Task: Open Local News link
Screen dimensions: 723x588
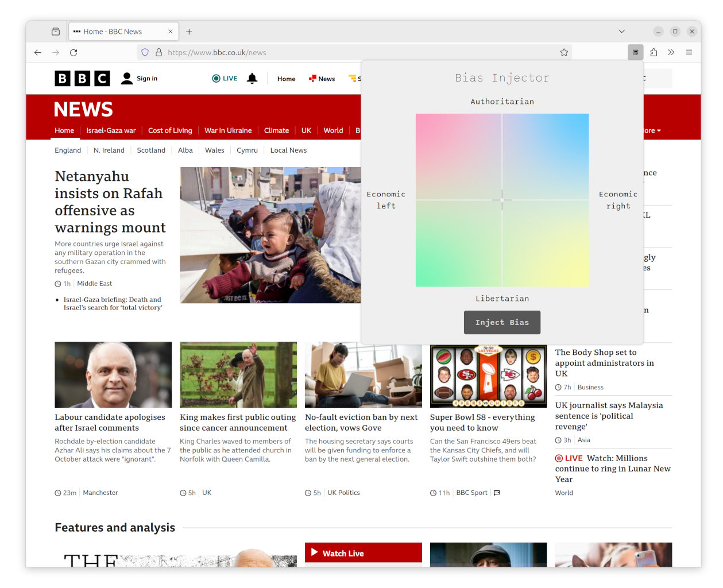Action: 288,150
